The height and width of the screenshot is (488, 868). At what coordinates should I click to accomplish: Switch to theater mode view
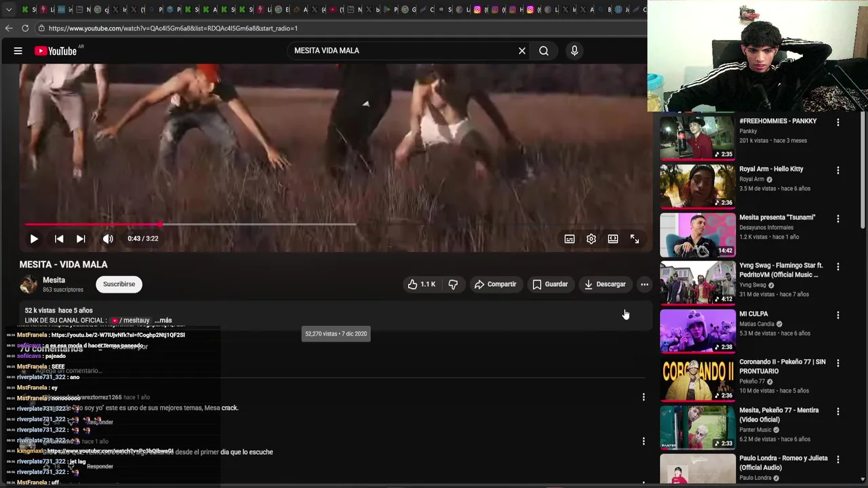click(x=613, y=239)
